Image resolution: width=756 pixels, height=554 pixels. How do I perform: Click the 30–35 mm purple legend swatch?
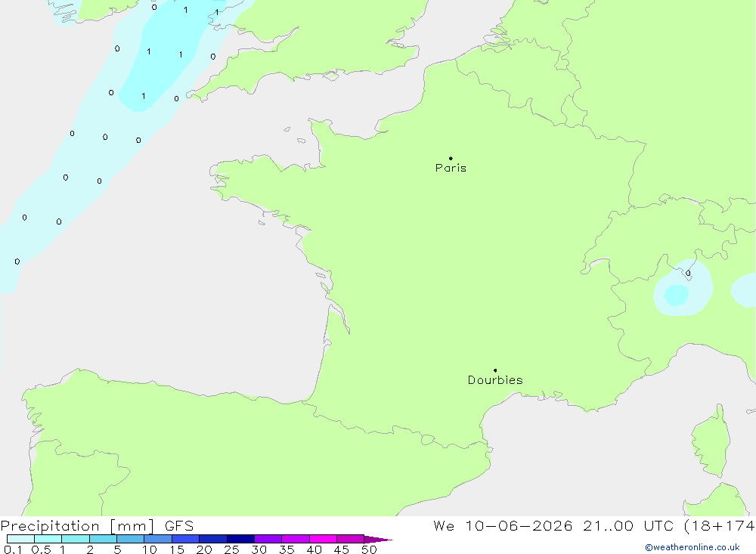pos(268,539)
